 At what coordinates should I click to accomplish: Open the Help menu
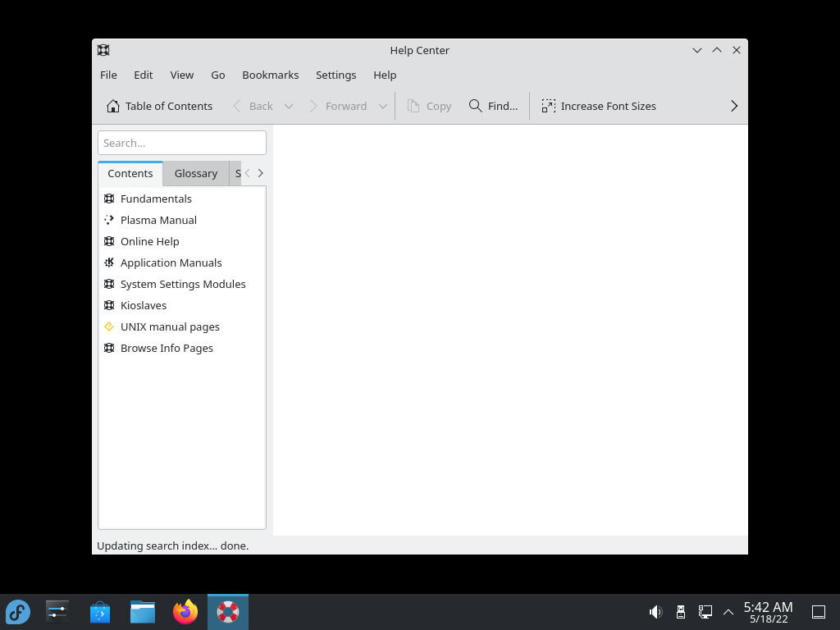point(385,75)
